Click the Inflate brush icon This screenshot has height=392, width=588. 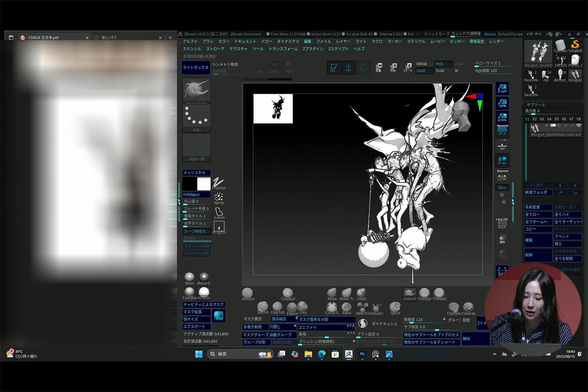(x=362, y=293)
